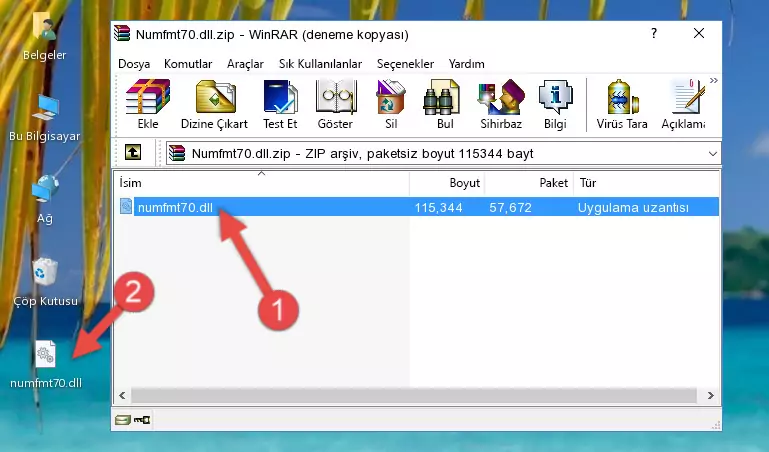
Task: Open the Dosya menu
Action: (x=134, y=64)
